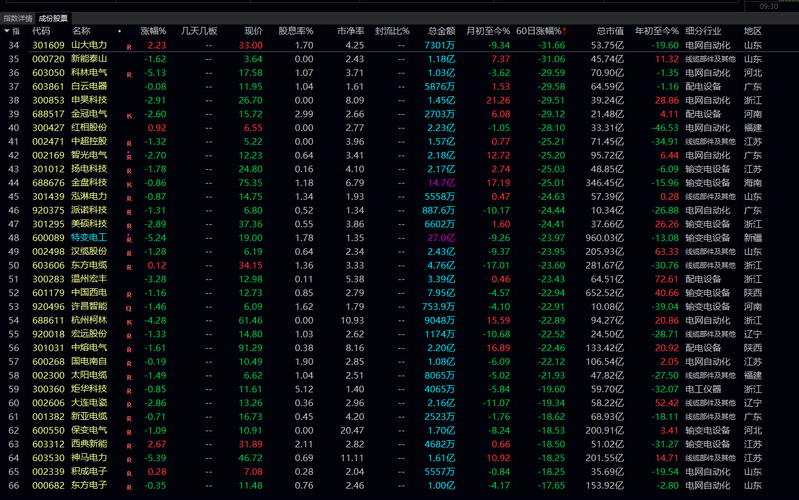Sort by 细分行业 column header
799x500 pixels.
[703, 31]
